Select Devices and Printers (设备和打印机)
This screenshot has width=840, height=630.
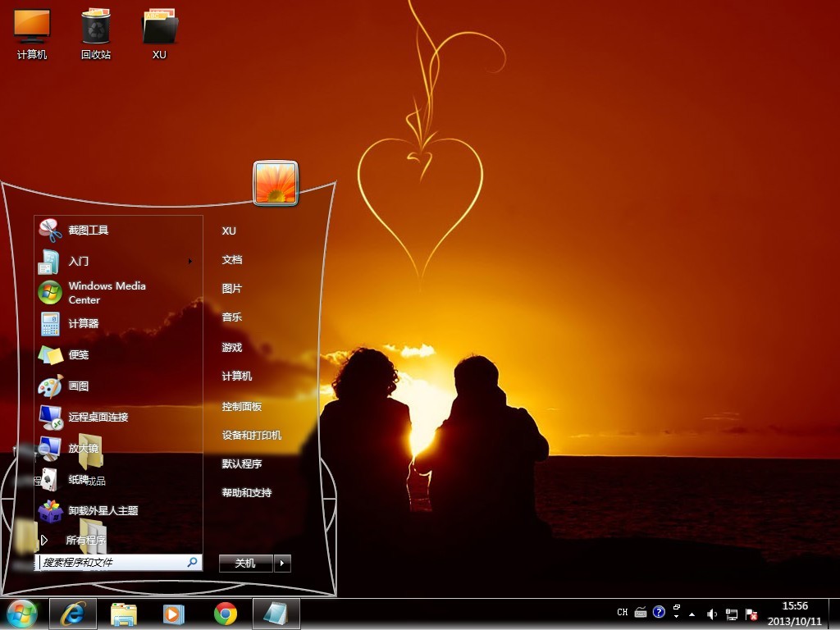click(x=252, y=436)
